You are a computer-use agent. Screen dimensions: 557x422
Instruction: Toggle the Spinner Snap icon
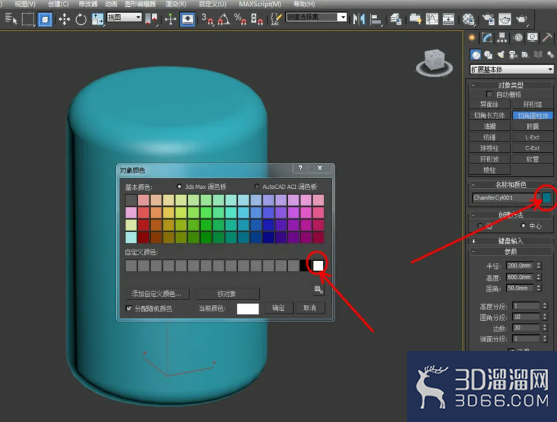point(257,19)
